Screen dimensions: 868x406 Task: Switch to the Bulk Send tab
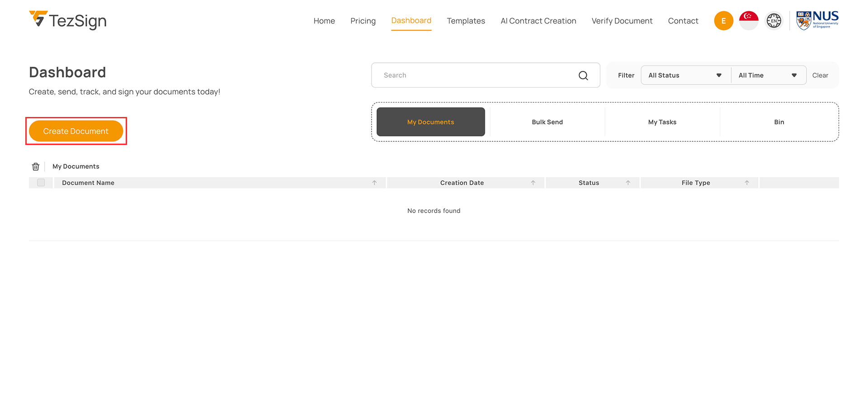coord(547,122)
